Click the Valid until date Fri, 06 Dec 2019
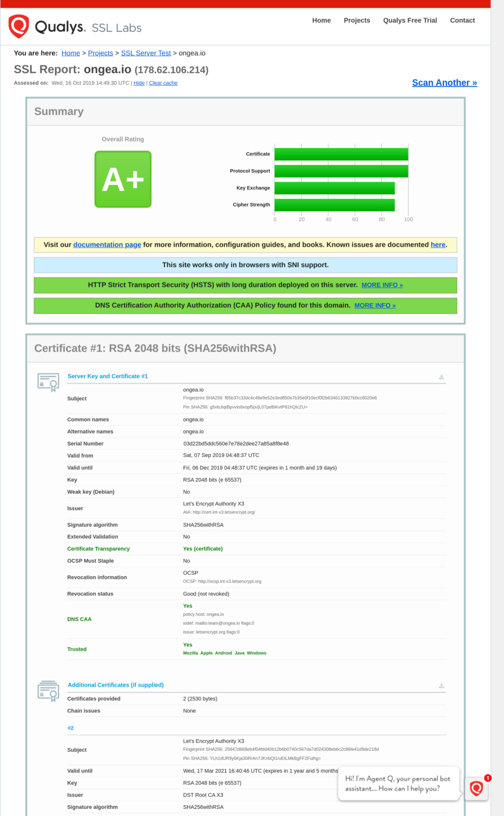Image resolution: width=504 pixels, height=816 pixels. tap(260, 468)
